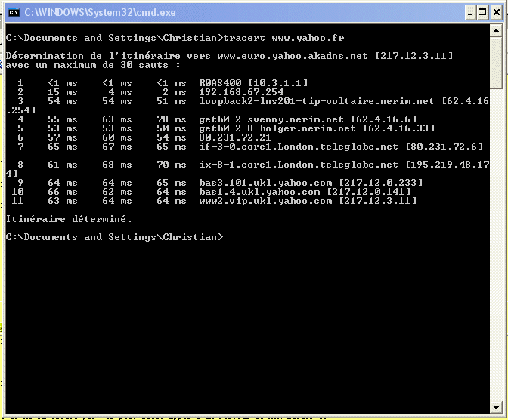The image size is (508, 420).
Task: Close the cmd.exe window
Action: pos(497,13)
